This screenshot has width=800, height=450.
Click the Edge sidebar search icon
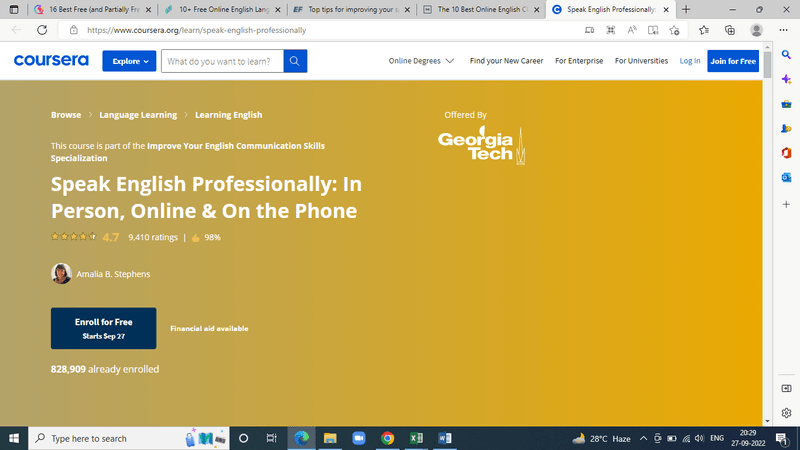coord(786,55)
